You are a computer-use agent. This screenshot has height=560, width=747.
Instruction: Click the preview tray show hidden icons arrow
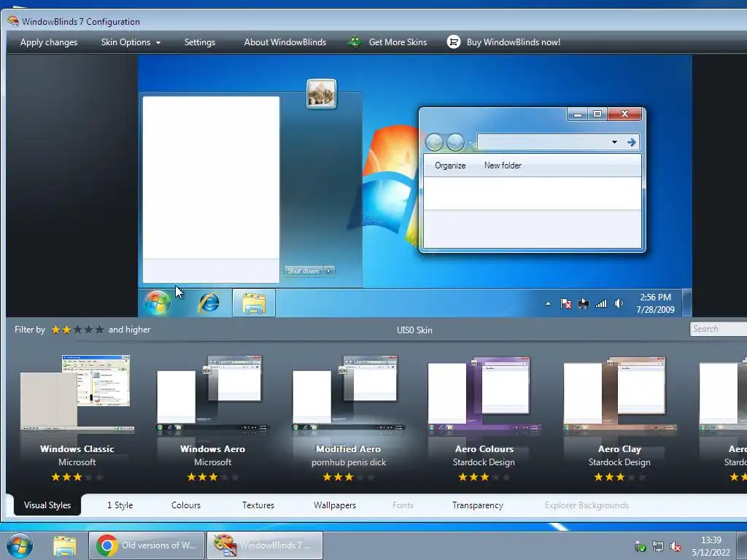pyautogui.click(x=548, y=303)
